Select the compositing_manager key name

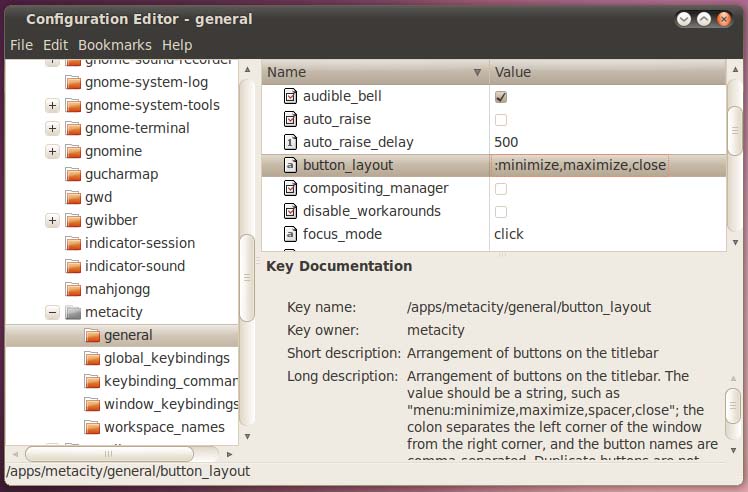pos(376,188)
